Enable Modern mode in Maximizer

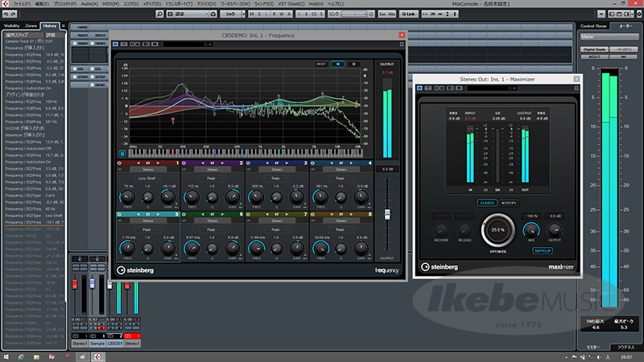pyautogui.click(x=508, y=203)
